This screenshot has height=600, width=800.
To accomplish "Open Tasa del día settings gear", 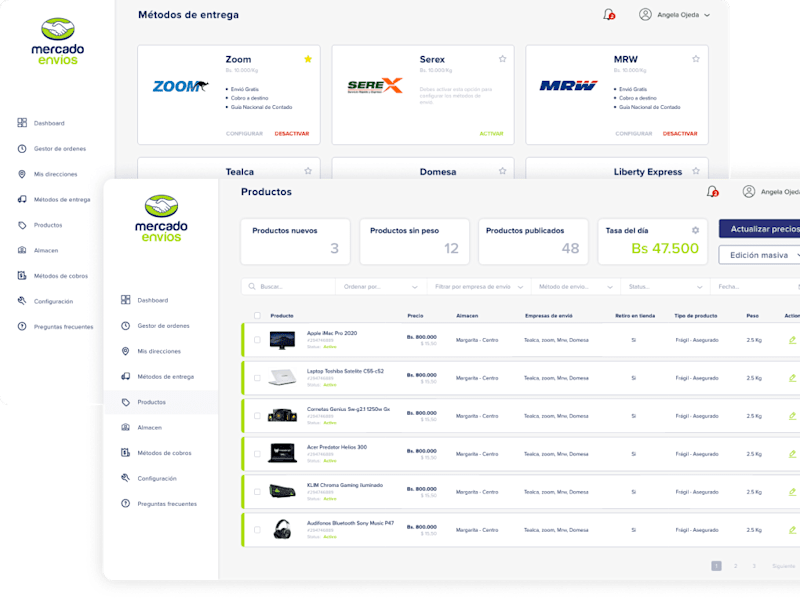I will tap(695, 230).
